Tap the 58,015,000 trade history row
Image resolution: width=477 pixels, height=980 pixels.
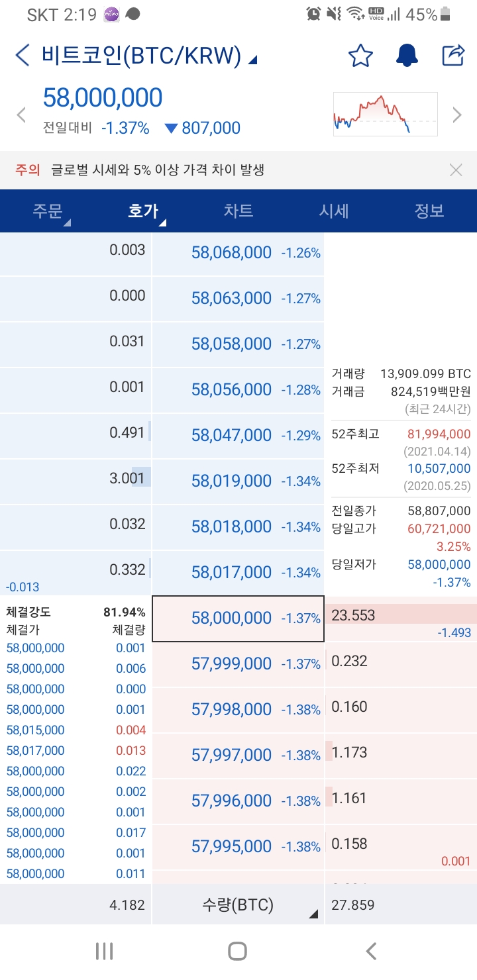76,730
